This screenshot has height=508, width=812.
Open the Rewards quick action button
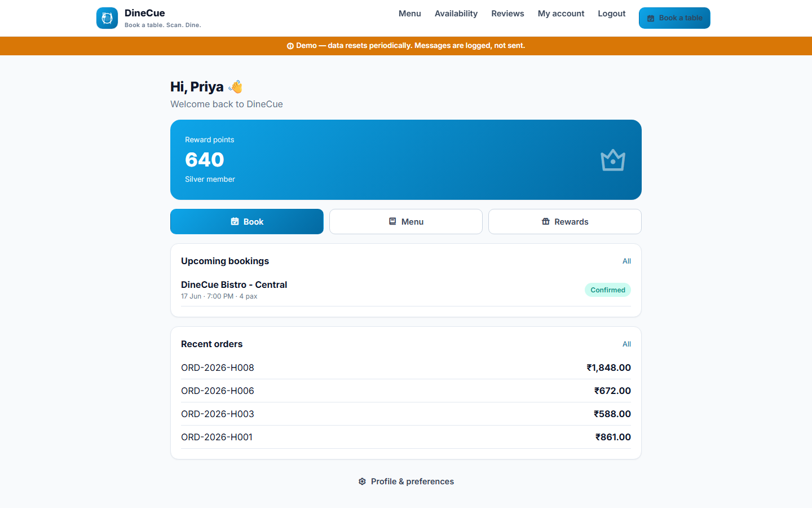point(565,222)
